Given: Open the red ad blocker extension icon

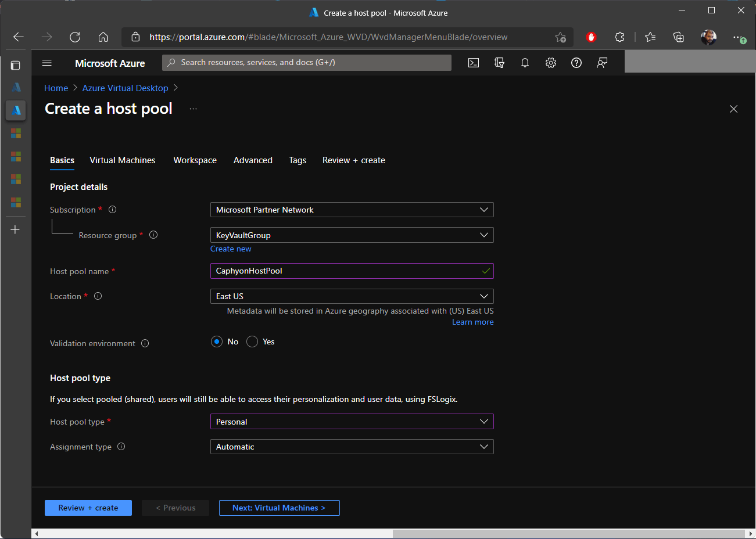Looking at the screenshot, I should tap(591, 37).
